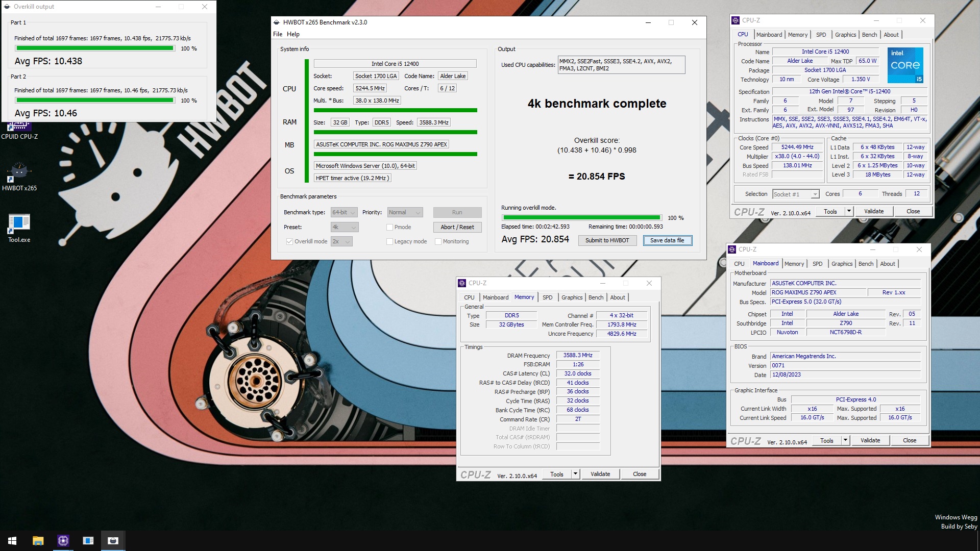
Task: Click the Overkill output window title icon
Action: [x=7, y=7]
